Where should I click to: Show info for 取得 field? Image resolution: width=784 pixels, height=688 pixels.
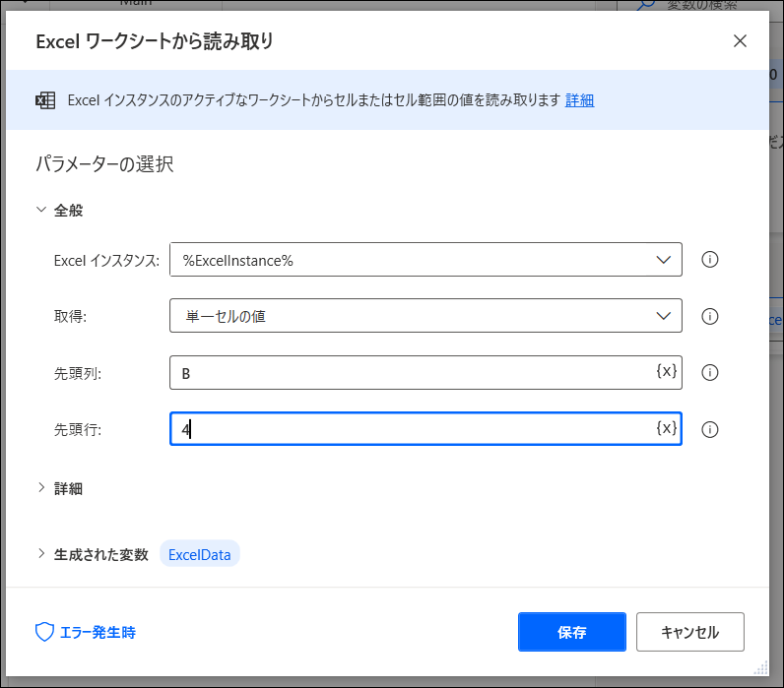coord(709,316)
